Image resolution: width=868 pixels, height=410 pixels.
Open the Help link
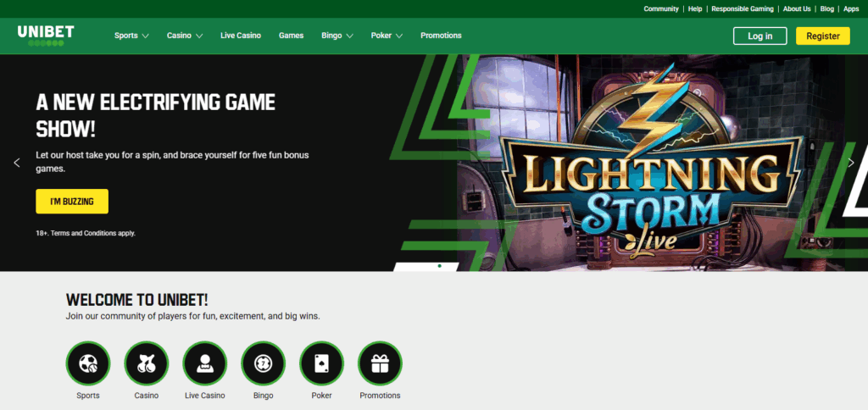click(x=695, y=8)
